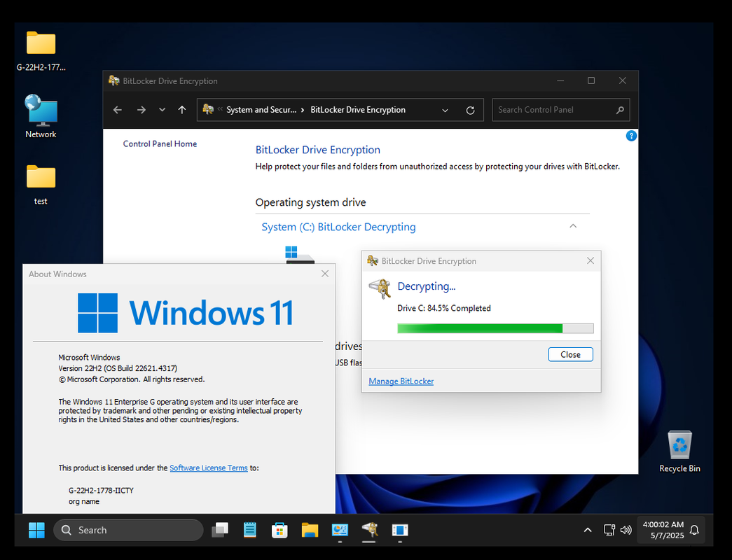Open the Network desktop icon
This screenshot has height=560, width=732.
(41, 117)
